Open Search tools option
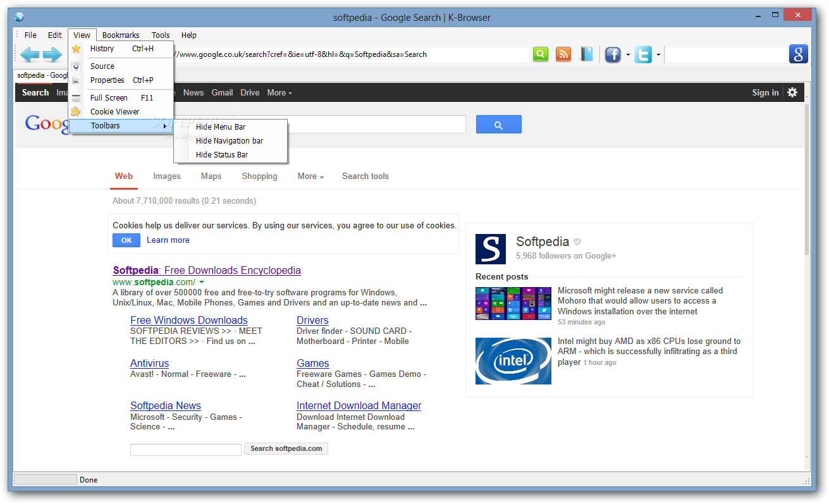Viewport: 829px width, 504px height. 365,176
